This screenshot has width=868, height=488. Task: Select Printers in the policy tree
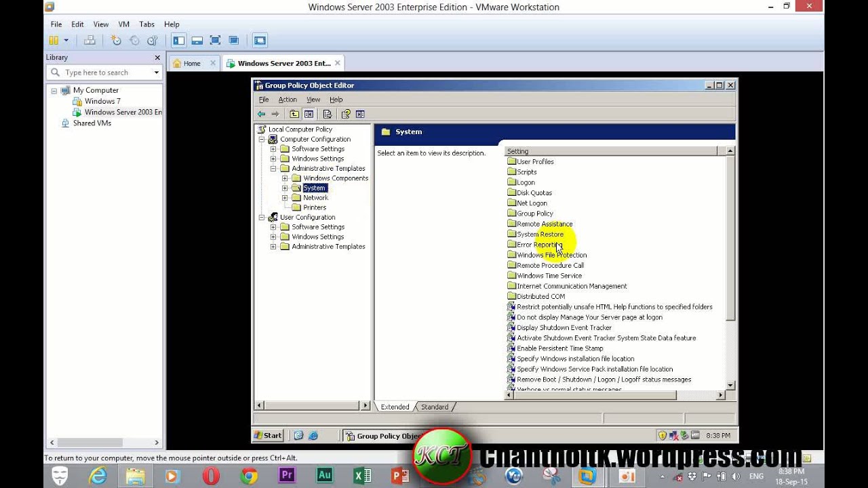tap(315, 207)
